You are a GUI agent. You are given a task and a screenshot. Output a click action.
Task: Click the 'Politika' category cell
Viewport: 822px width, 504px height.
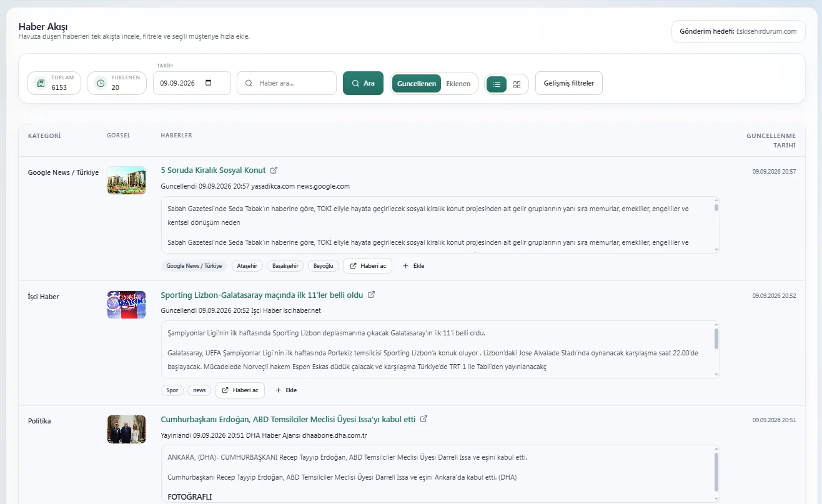click(39, 421)
